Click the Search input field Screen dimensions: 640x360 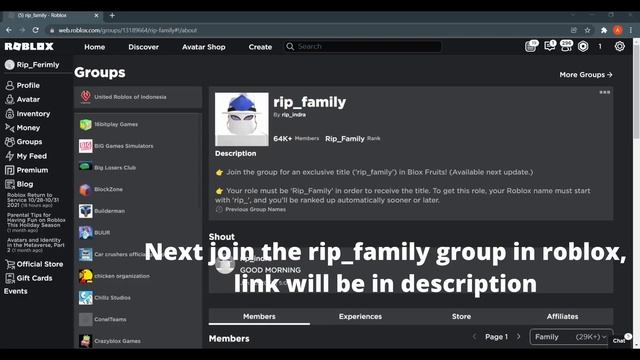pyautogui.click(x=363, y=47)
